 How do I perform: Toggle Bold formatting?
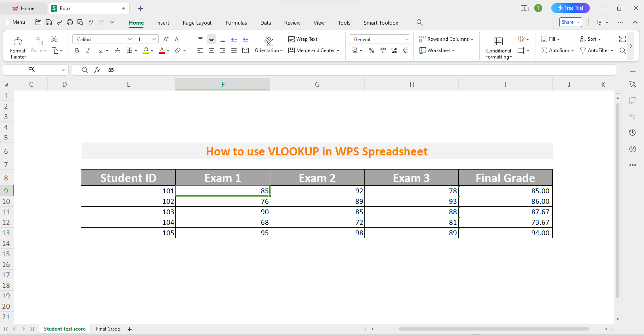[x=77, y=50]
